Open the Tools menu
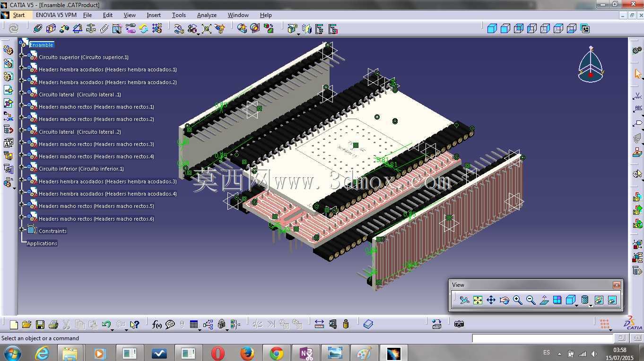 [x=179, y=15]
